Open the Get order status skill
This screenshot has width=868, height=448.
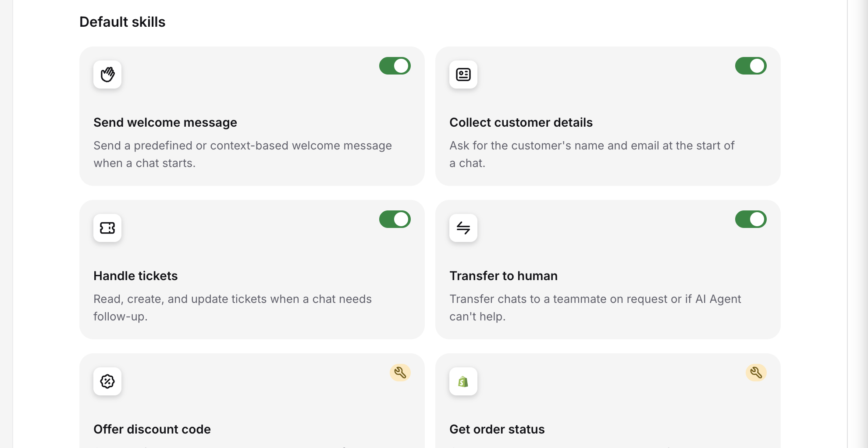[497, 429]
